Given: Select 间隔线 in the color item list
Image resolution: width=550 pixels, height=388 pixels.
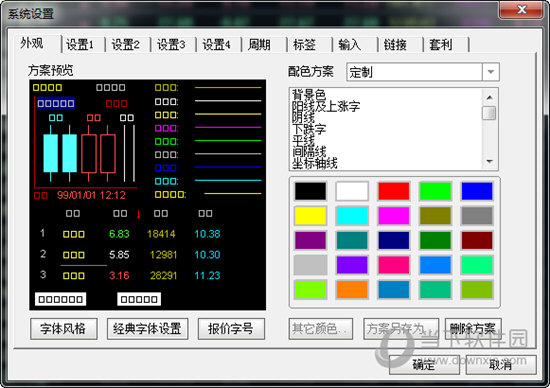Looking at the screenshot, I should (x=309, y=152).
